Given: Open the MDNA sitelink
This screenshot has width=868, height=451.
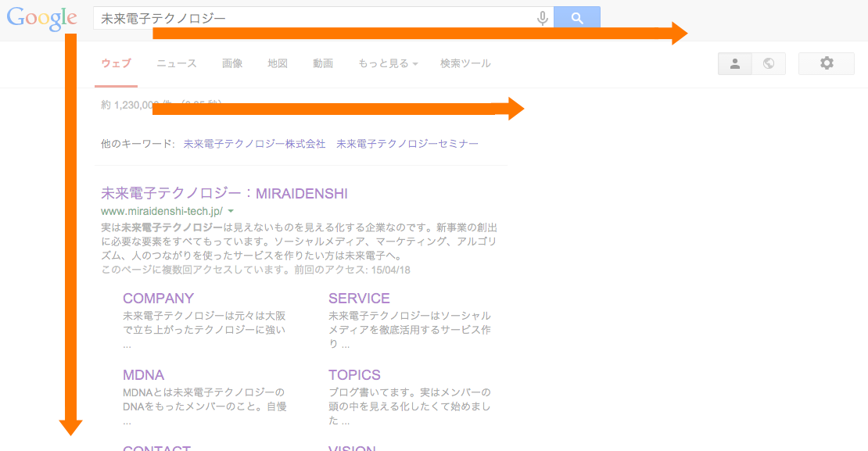Looking at the screenshot, I should pos(143,374).
